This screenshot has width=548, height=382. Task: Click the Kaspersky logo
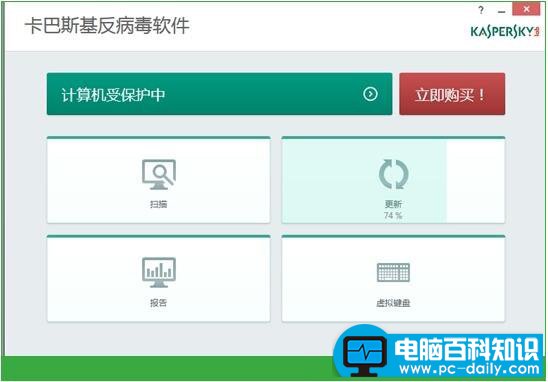(505, 31)
